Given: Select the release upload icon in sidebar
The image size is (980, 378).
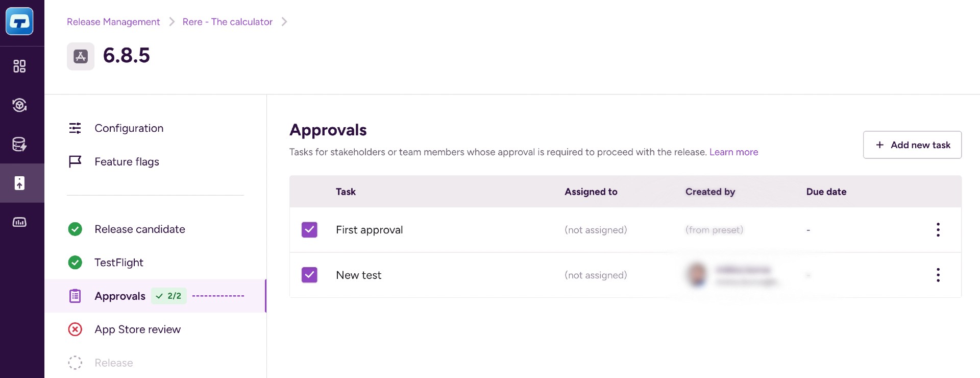Looking at the screenshot, I should pos(19,183).
